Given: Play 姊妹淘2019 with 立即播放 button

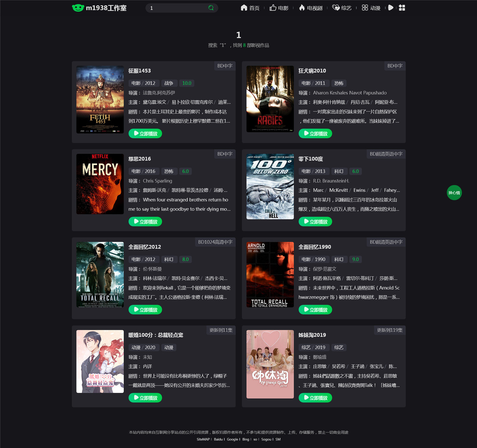Looking at the screenshot, I should [x=315, y=398].
